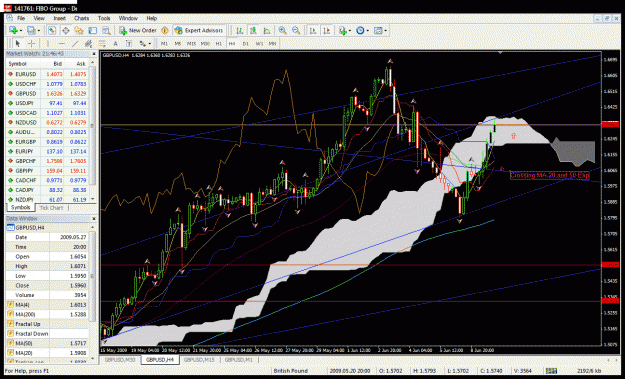Set timeframe to H4

pyautogui.click(x=232, y=43)
